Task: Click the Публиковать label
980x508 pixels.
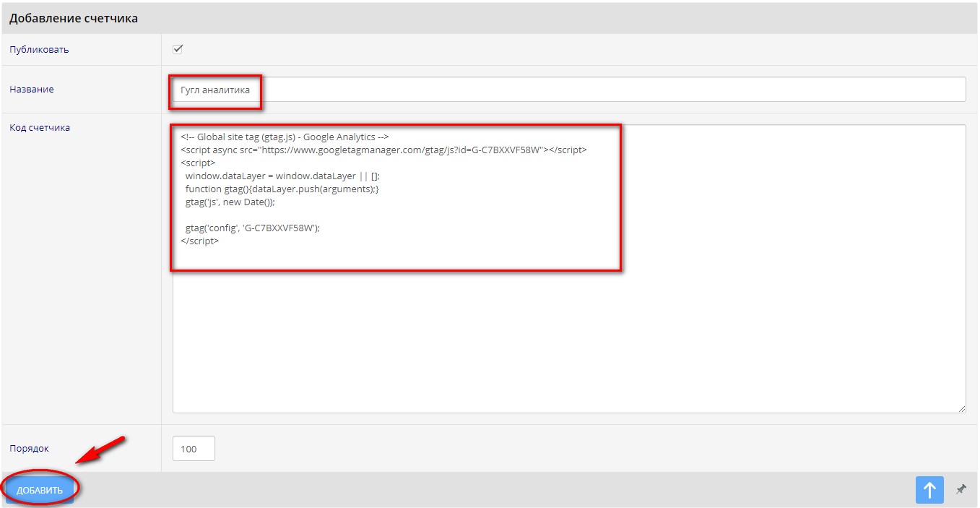Action: [39, 50]
